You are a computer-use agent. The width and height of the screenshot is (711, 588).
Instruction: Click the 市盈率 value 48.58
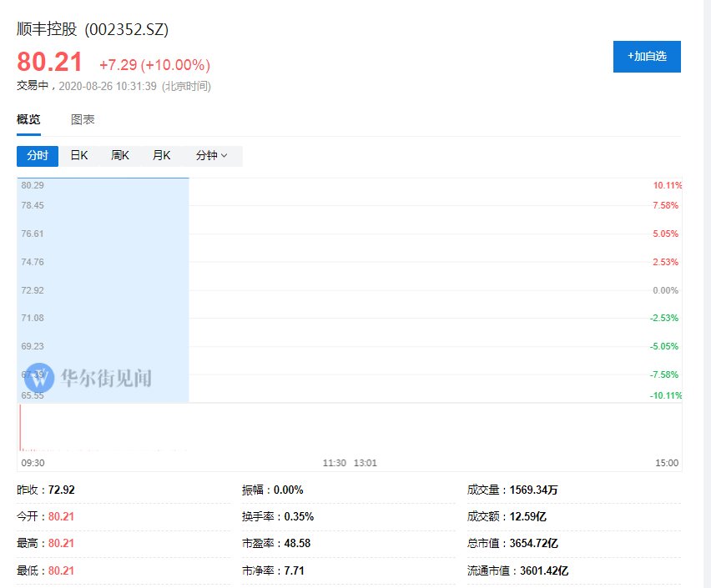click(297, 544)
